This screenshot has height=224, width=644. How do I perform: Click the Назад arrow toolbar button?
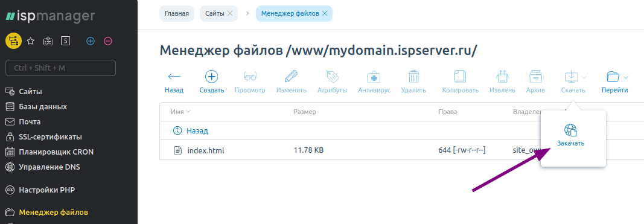[x=174, y=82]
